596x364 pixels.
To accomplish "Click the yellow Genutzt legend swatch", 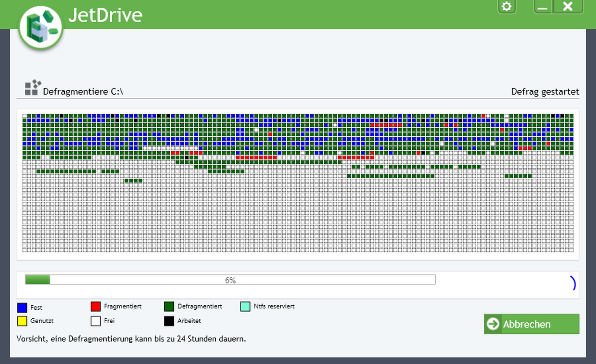I will click(x=22, y=321).
